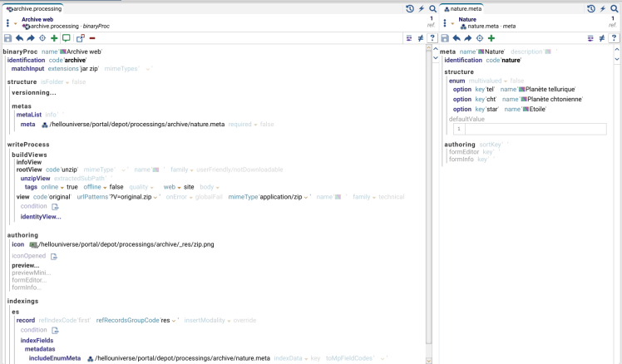Click the redo arrow in the nature.meta toolbar
Viewport: 622px width, 364px height.
point(468,38)
